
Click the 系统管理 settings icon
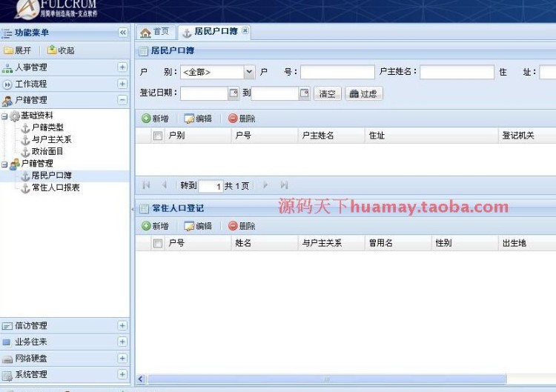coord(7,376)
